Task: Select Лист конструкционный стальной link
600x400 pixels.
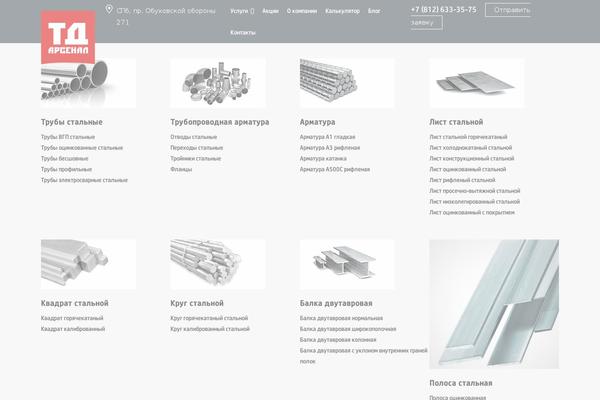Action: pos(472,158)
